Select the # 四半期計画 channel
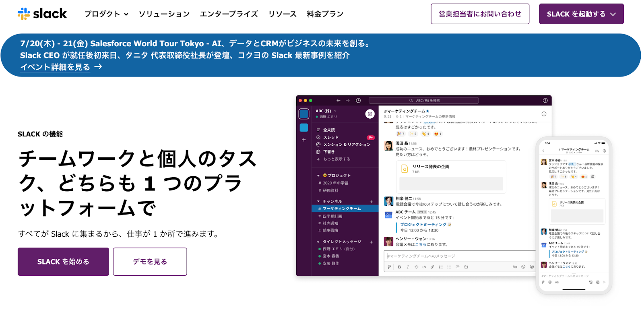 tap(330, 216)
